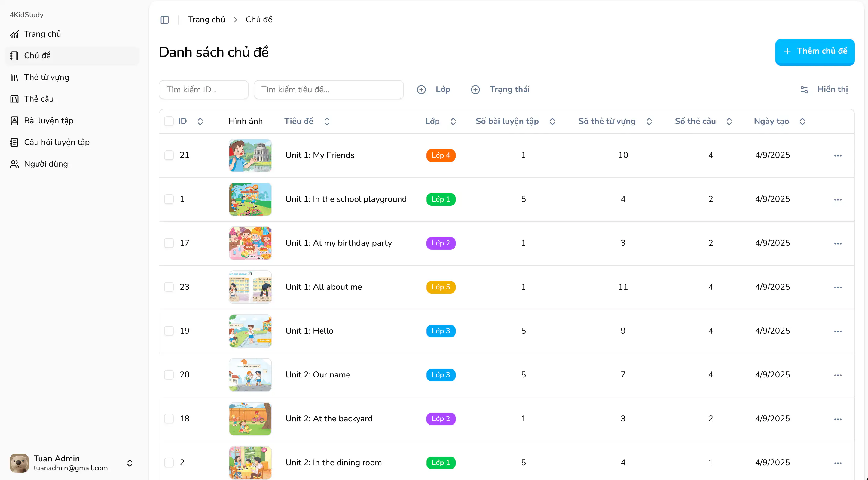Image resolution: width=868 pixels, height=480 pixels.
Task: Click the Thêm chủ đề button
Action: pyautogui.click(x=815, y=51)
